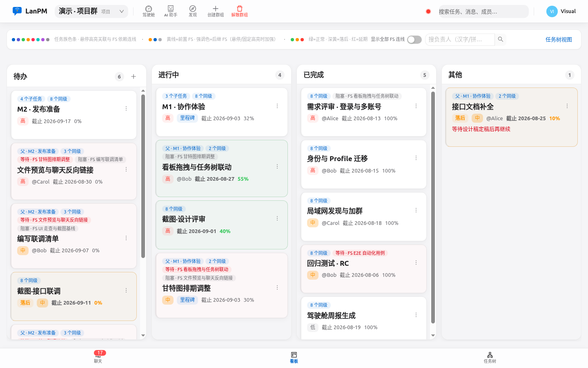Click the 3 个子任务 tag on M1
This screenshot has height=368, width=588.
click(176, 96)
